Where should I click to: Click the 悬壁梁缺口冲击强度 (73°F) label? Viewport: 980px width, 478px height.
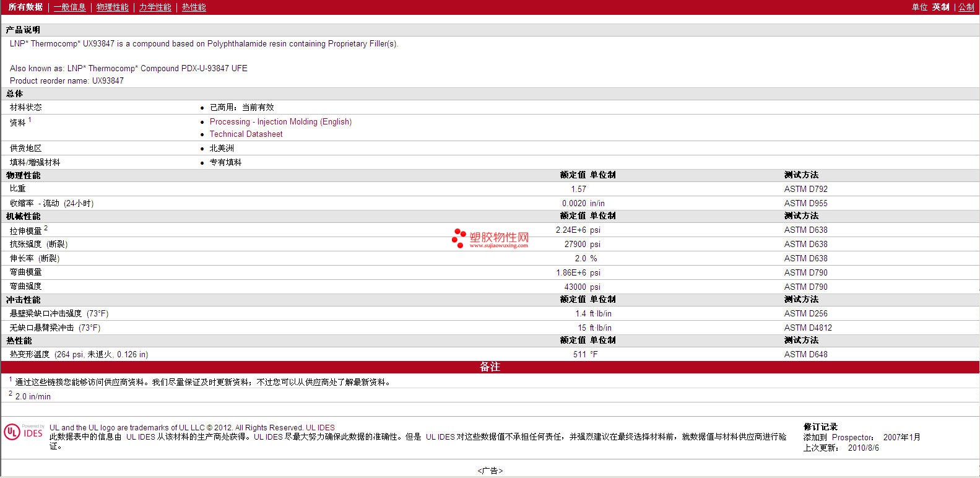coord(59,314)
